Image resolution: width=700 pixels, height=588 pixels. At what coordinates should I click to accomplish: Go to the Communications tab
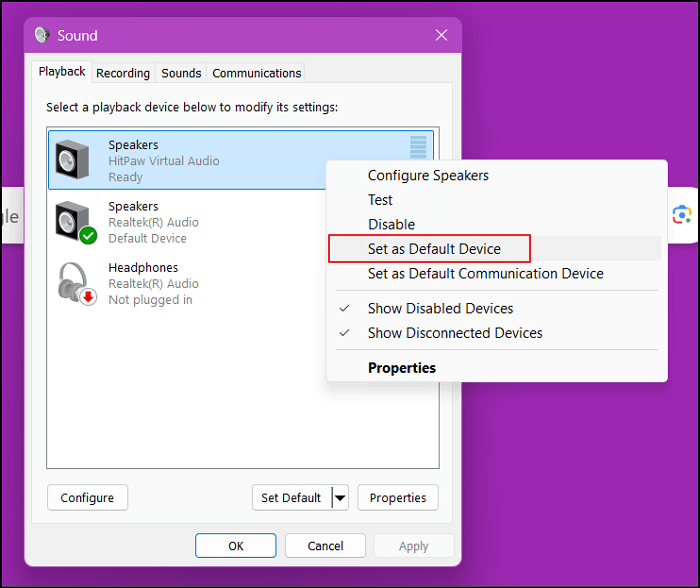coord(256,73)
